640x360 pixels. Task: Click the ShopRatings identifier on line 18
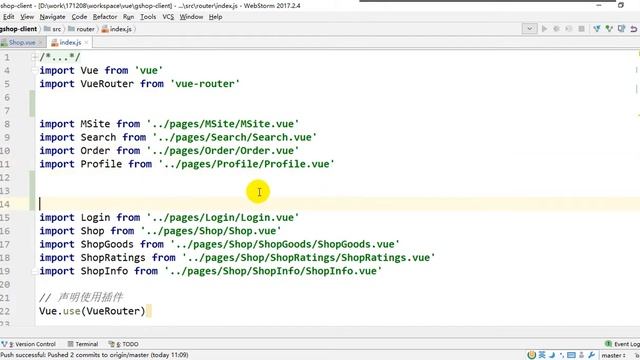click(113, 258)
